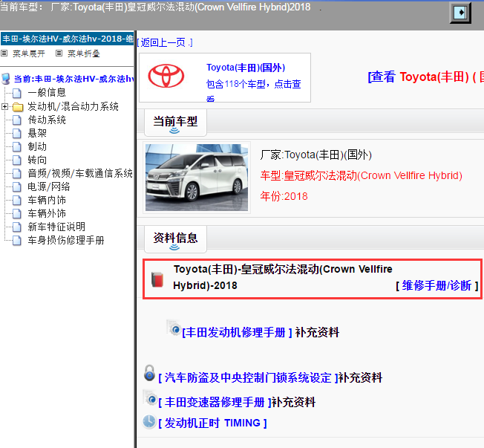Click the computer icon for current vehicle root
Image resolution: width=484 pixels, height=448 pixels.
pyautogui.click(x=6, y=79)
